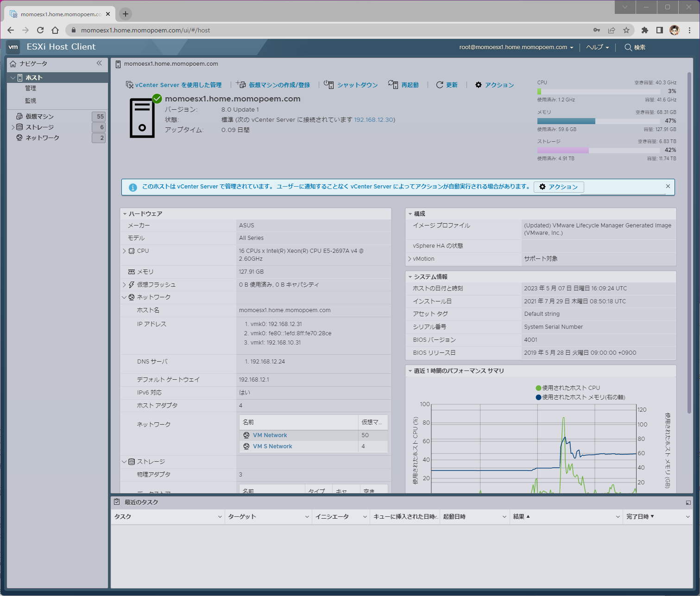
Task: Click the recent tasks panel maximize icon
Action: click(x=688, y=502)
